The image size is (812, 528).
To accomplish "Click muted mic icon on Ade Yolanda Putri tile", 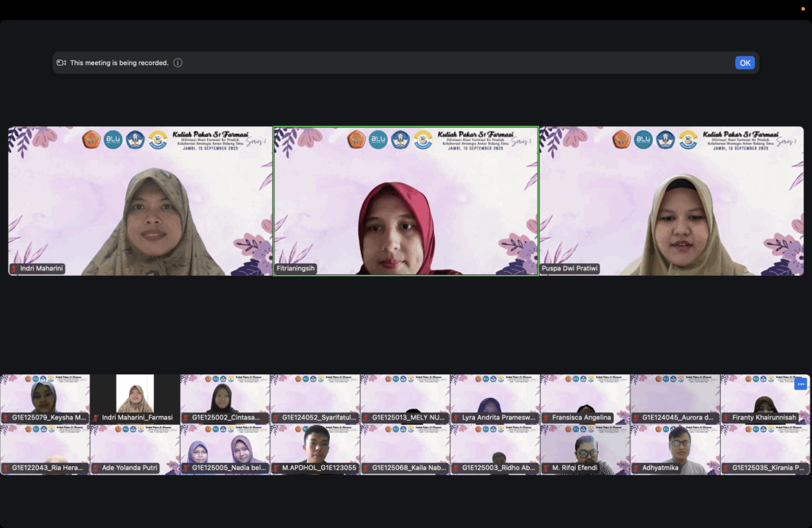I will point(96,469).
